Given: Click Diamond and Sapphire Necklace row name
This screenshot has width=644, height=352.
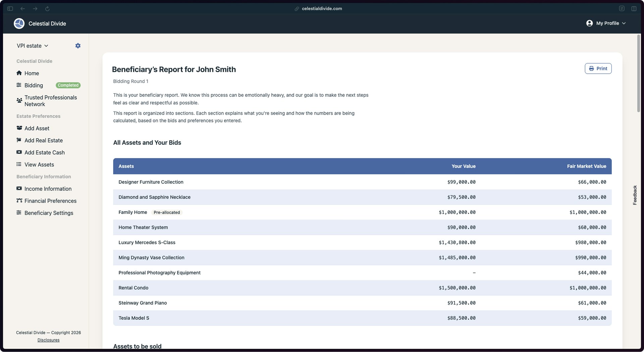Looking at the screenshot, I should (x=154, y=197).
